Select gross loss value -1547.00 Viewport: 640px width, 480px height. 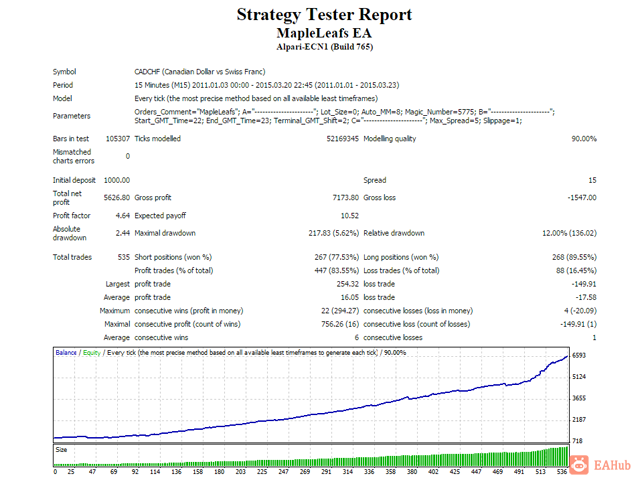tap(582, 198)
